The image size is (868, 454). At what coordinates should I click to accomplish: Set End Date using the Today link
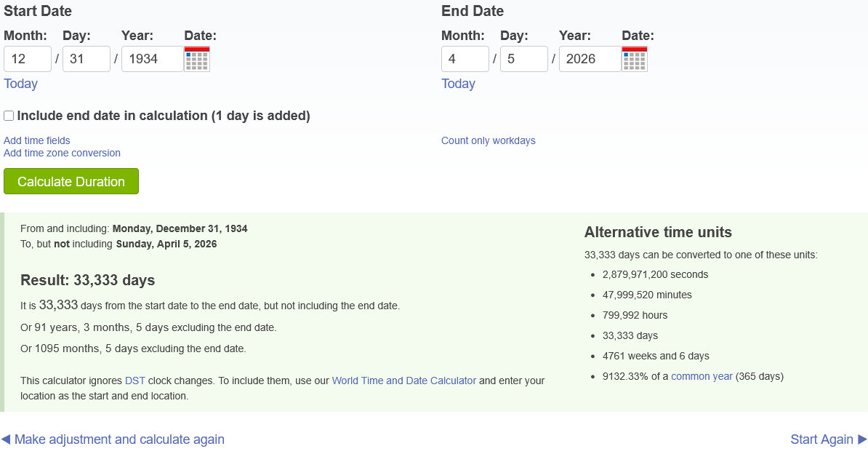point(459,84)
